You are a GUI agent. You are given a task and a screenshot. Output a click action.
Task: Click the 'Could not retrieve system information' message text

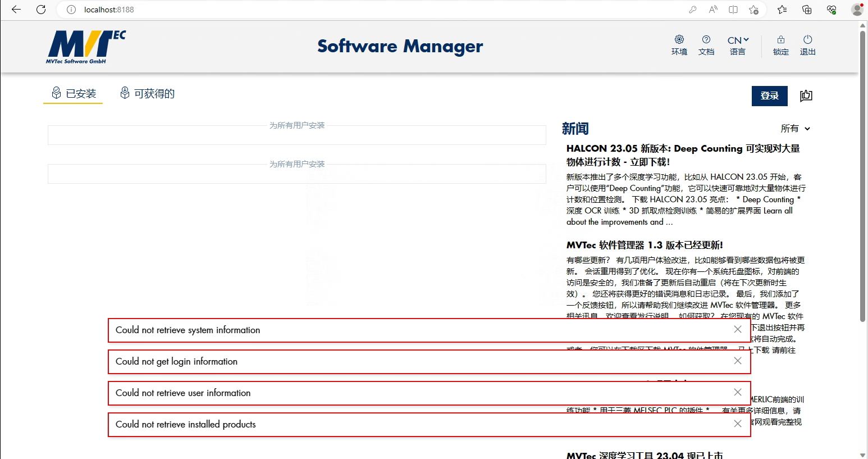(x=188, y=330)
